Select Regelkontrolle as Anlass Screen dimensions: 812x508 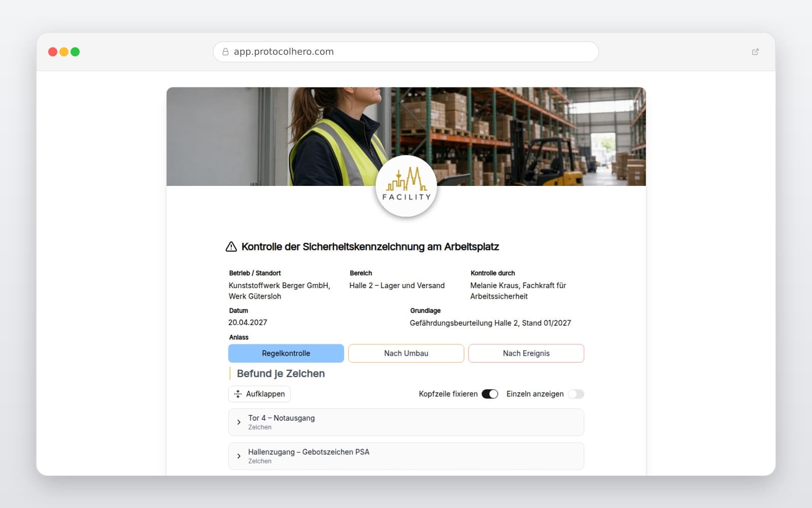(x=286, y=354)
